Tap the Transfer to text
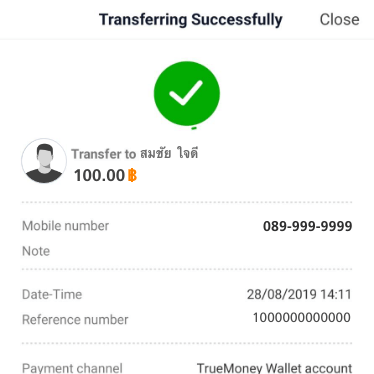Image resolution: width=374 pixels, height=374 pixels. coord(104,154)
